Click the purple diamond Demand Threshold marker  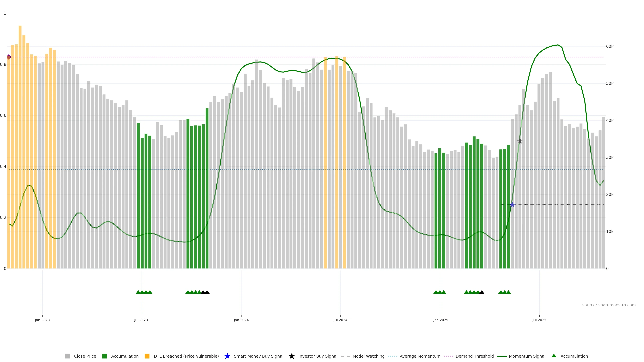click(x=9, y=57)
